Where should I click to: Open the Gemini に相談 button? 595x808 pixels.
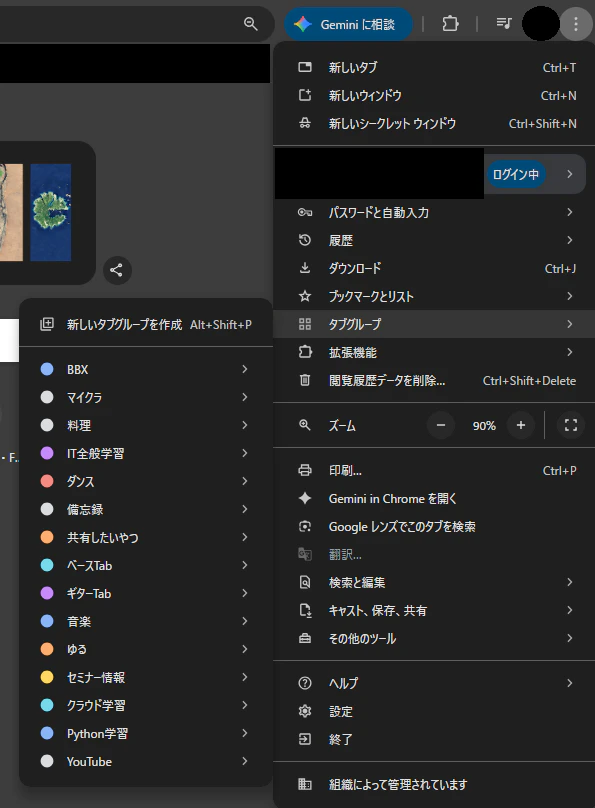click(348, 24)
